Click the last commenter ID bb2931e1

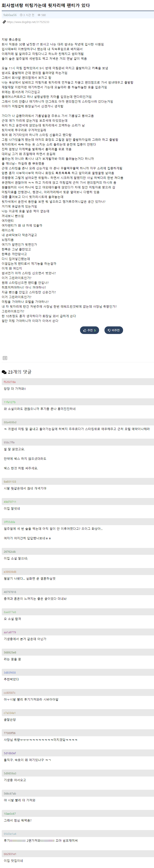pos(10,854)
